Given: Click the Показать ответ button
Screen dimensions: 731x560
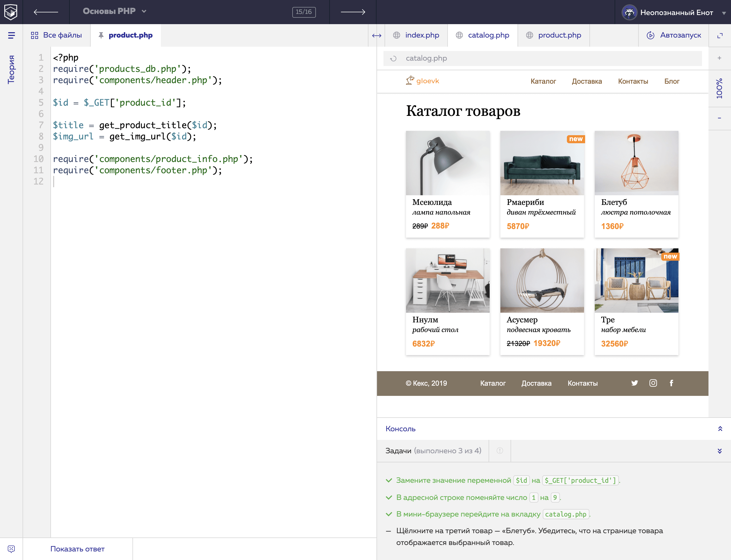Looking at the screenshot, I should click(77, 549).
